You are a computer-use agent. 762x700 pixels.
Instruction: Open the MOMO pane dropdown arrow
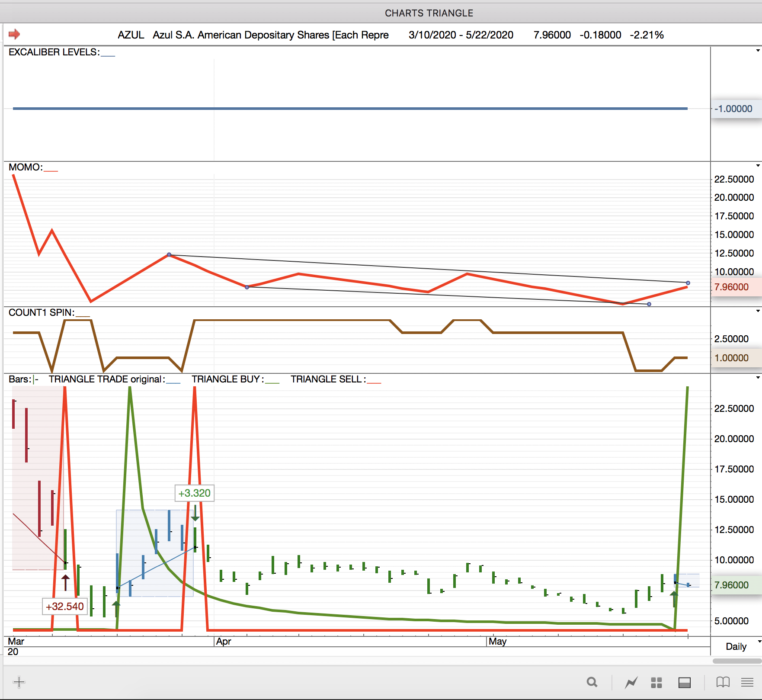(758, 166)
